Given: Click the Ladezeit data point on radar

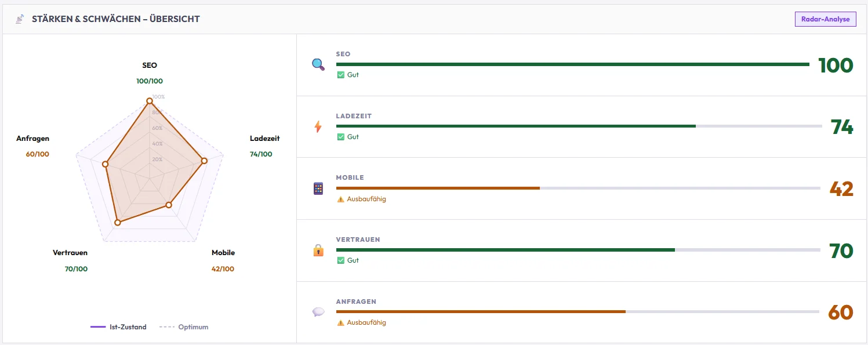Looking at the screenshot, I should click(x=204, y=161).
